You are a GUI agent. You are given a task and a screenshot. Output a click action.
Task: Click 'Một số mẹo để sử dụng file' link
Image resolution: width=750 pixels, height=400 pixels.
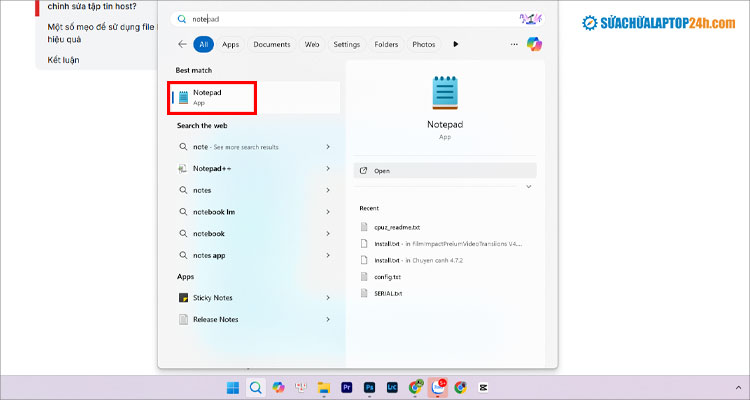tap(100, 27)
